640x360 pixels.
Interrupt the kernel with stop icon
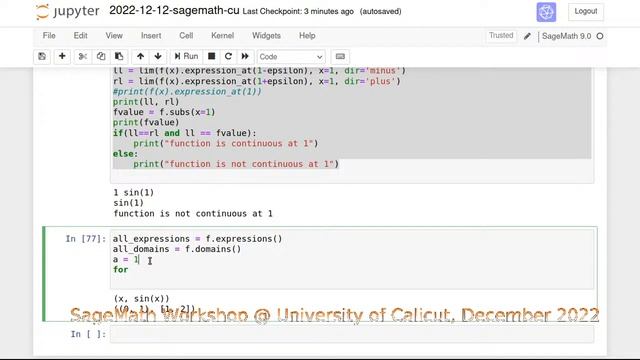tap(211, 56)
